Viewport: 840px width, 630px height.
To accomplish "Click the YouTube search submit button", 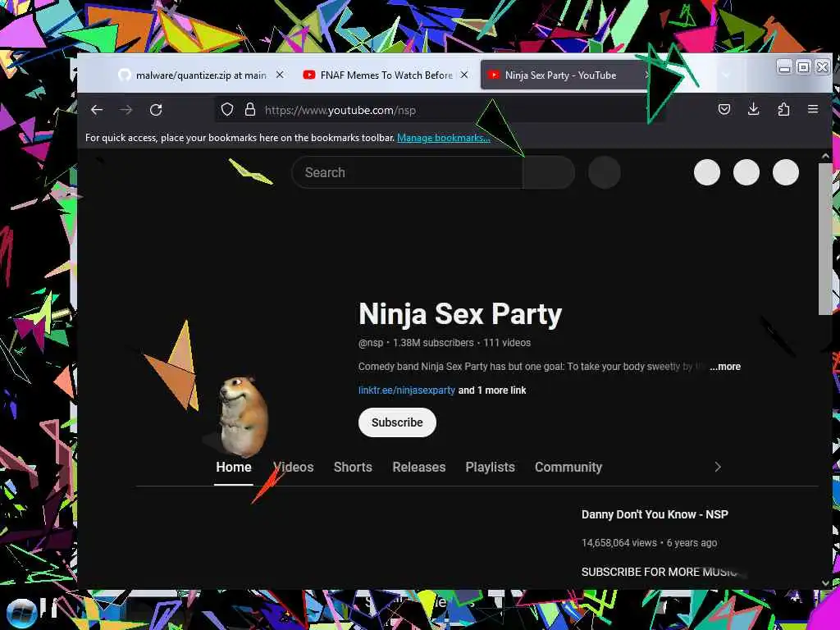I will (549, 172).
